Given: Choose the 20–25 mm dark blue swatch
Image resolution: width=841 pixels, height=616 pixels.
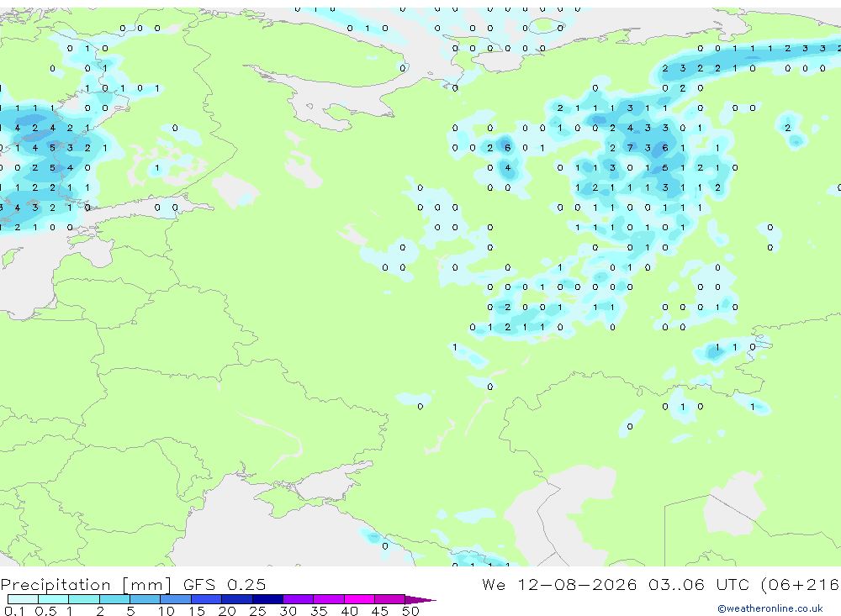Looking at the screenshot, I should point(237,599).
